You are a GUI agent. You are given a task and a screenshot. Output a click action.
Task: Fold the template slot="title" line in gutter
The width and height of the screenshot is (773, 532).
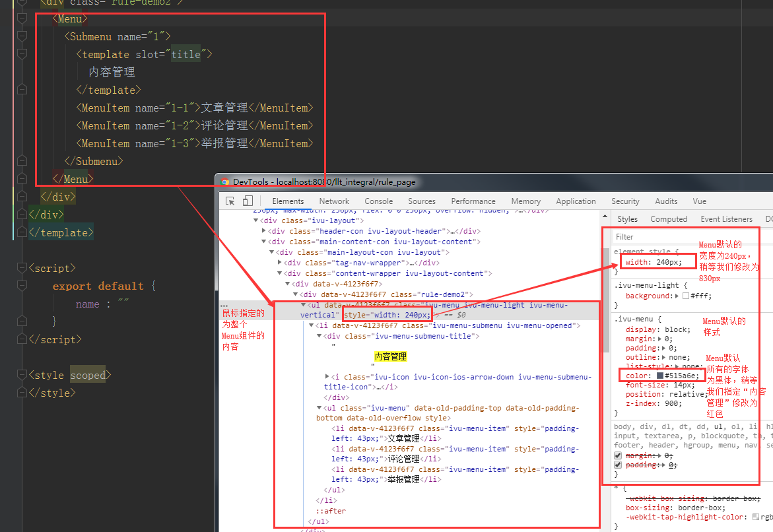(x=22, y=54)
